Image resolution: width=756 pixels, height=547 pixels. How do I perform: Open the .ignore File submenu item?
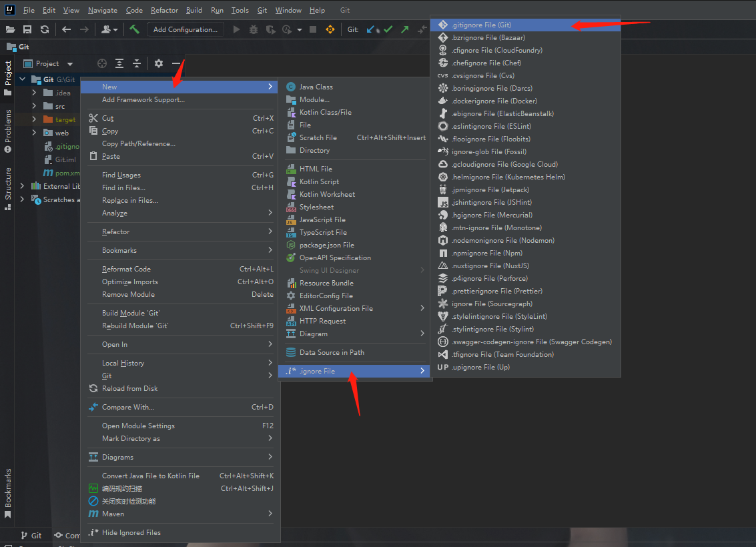(356, 371)
